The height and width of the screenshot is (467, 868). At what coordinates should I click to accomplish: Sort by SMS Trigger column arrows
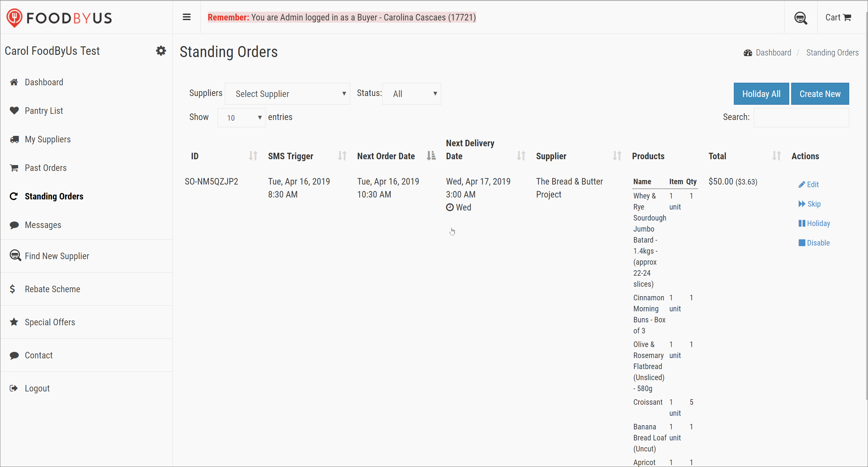(342, 156)
